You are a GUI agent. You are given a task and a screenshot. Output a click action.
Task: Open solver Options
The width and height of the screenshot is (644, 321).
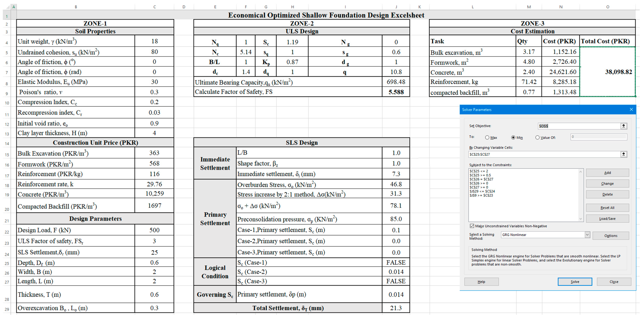coord(610,236)
